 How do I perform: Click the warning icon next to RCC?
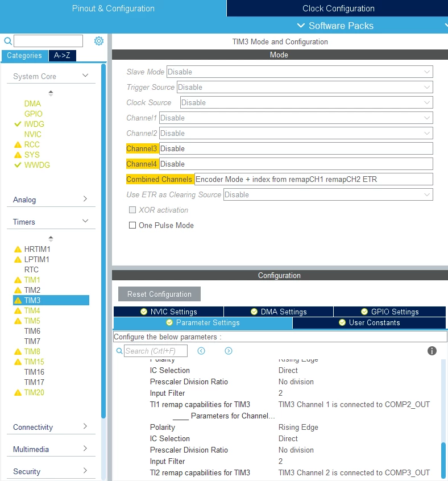point(18,144)
